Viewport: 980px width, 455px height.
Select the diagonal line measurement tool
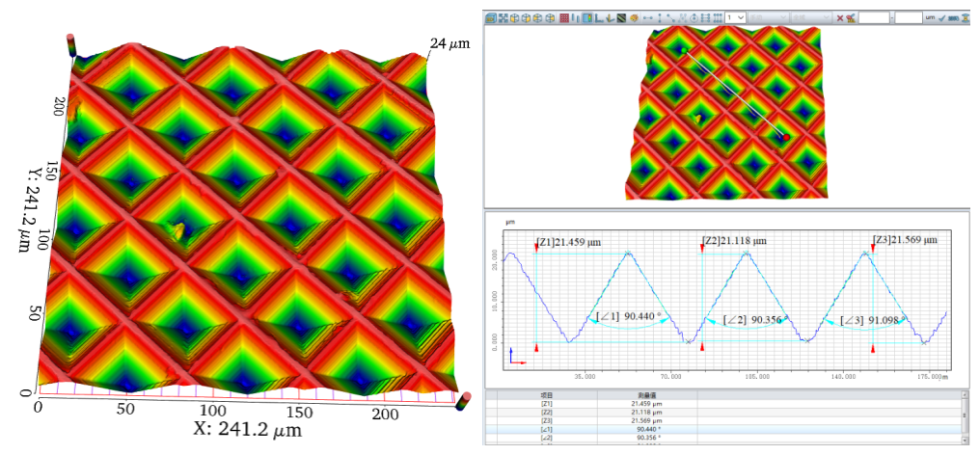pyautogui.click(x=670, y=17)
